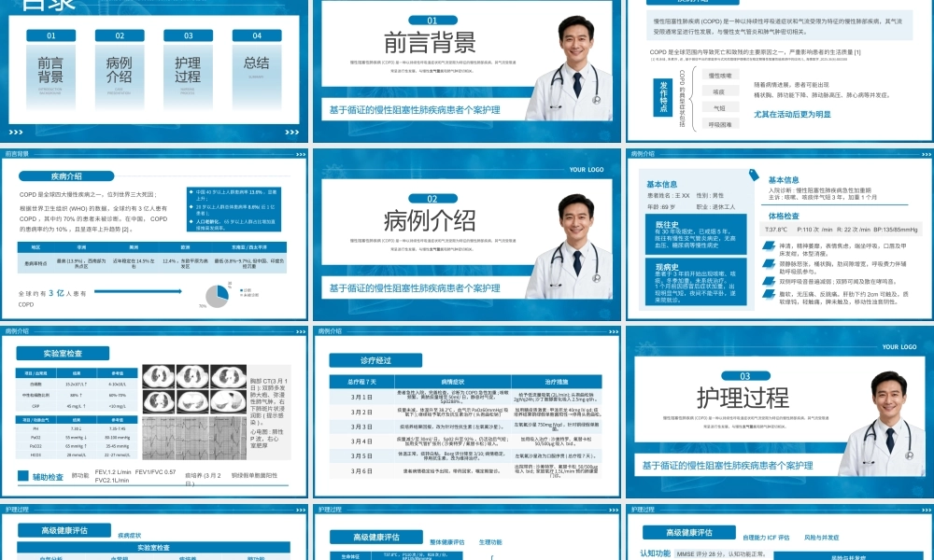Viewport: 934px width, 560px height.
Task: Select the 认知功能 label
Action: (656, 553)
